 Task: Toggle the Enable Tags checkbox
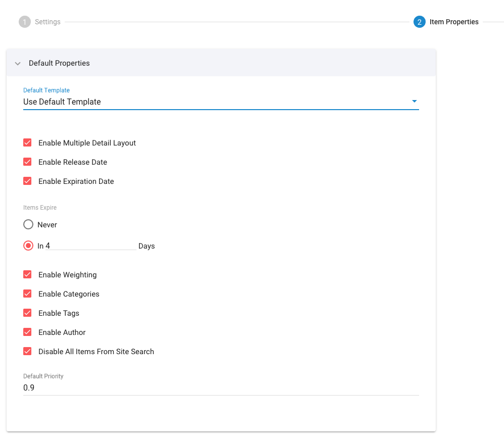pyautogui.click(x=27, y=313)
